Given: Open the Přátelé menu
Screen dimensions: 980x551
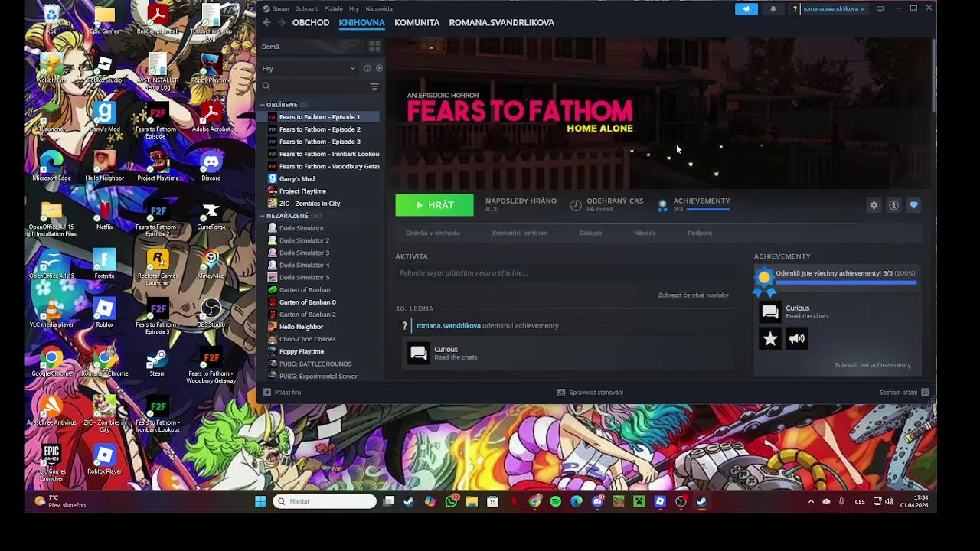Looking at the screenshot, I should click(x=333, y=9).
